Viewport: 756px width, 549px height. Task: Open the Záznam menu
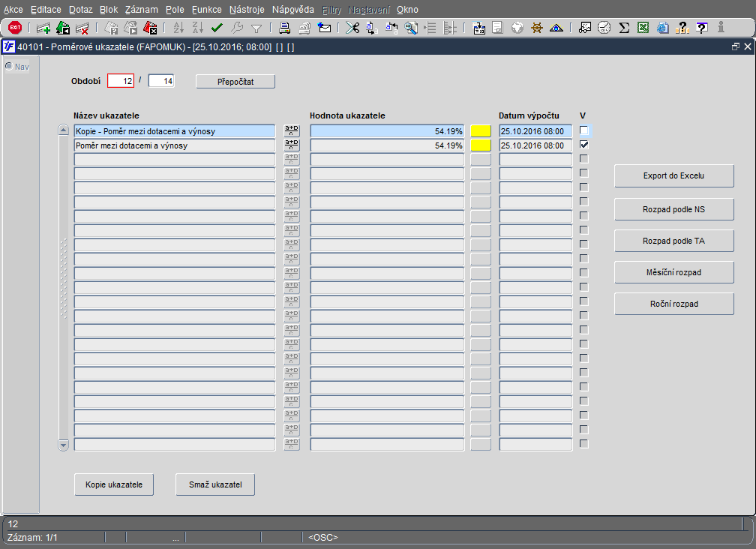pyautogui.click(x=141, y=10)
